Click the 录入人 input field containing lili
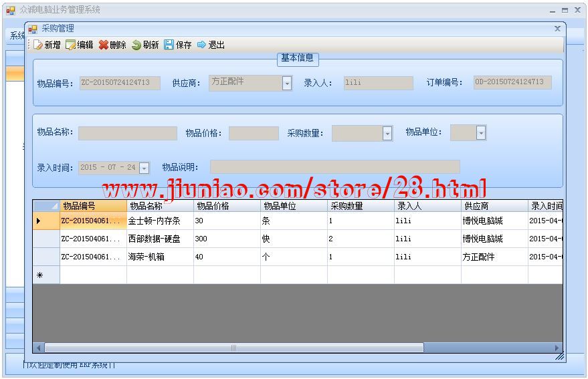Screen dimensions: 588x379 click(379, 83)
